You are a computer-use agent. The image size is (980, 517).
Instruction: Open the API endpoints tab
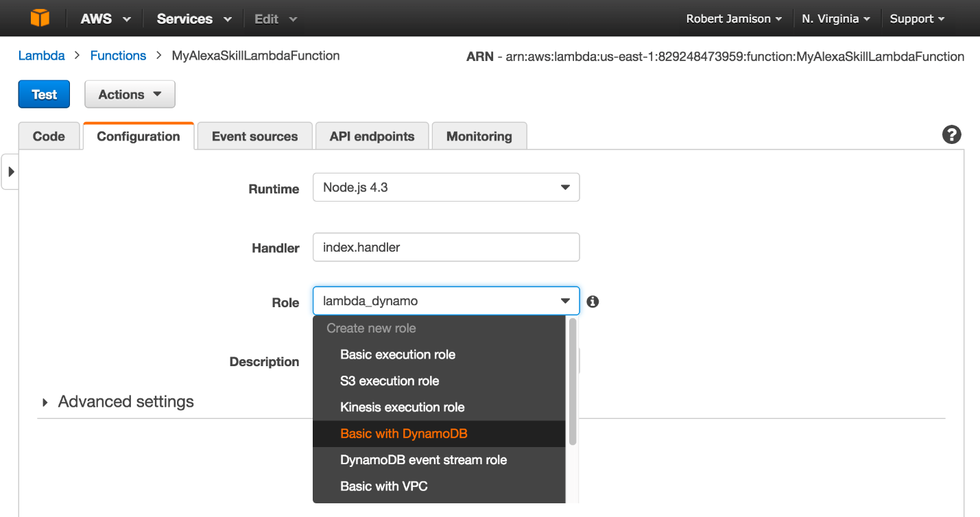tap(372, 136)
